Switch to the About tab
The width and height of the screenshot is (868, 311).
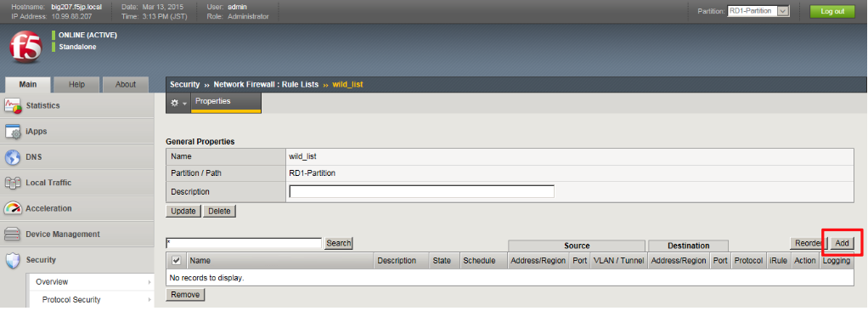pyautogui.click(x=126, y=84)
